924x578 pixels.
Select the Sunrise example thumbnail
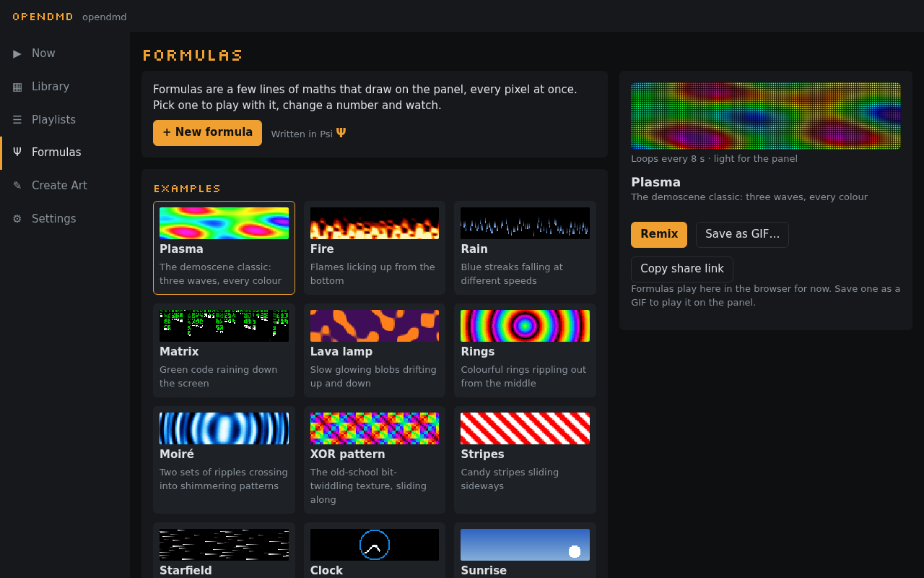(525, 545)
